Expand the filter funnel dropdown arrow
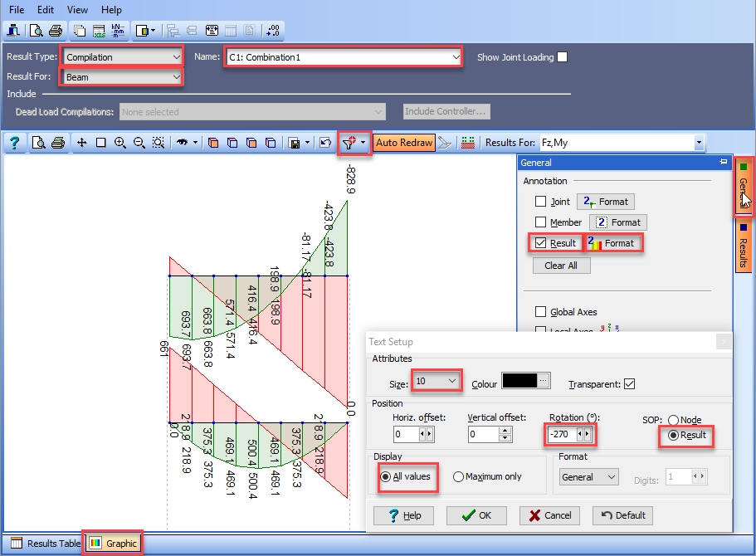 coord(363,143)
